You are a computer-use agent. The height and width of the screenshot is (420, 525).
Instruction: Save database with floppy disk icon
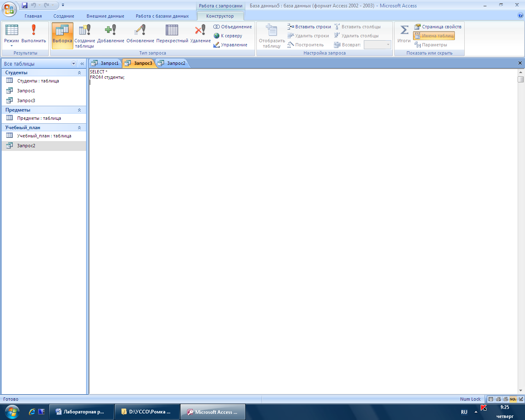[x=25, y=5]
